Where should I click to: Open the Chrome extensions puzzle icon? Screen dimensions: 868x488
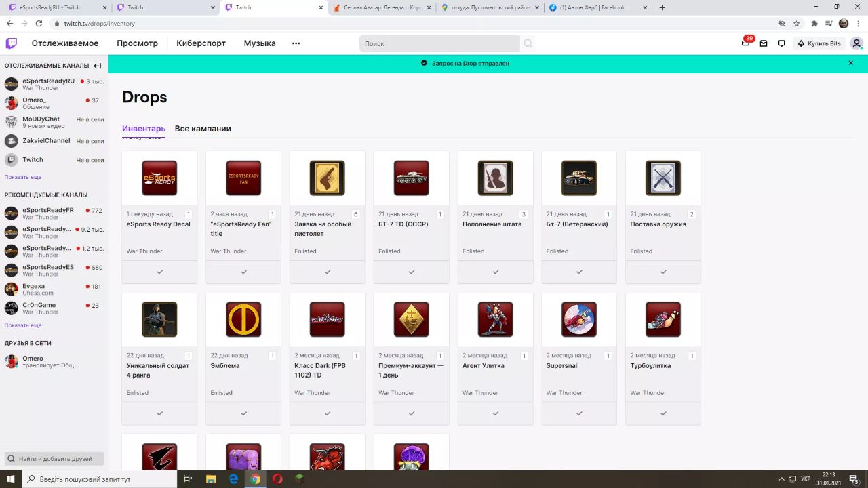(x=814, y=23)
